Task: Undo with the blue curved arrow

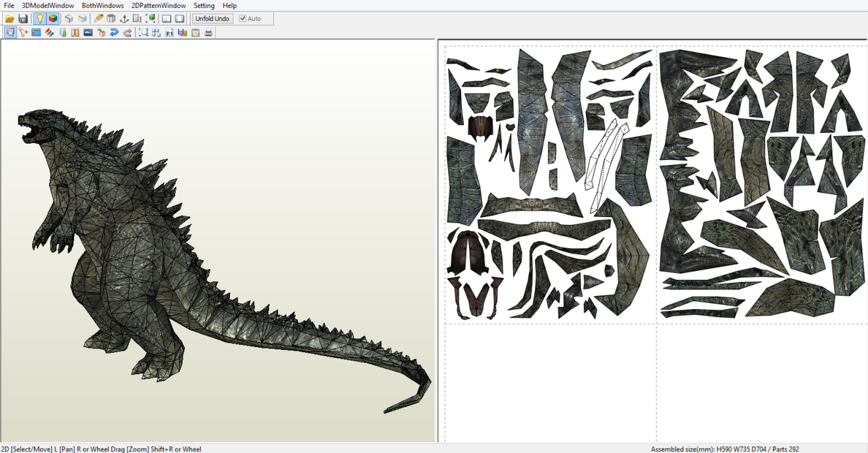Action: [114, 33]
